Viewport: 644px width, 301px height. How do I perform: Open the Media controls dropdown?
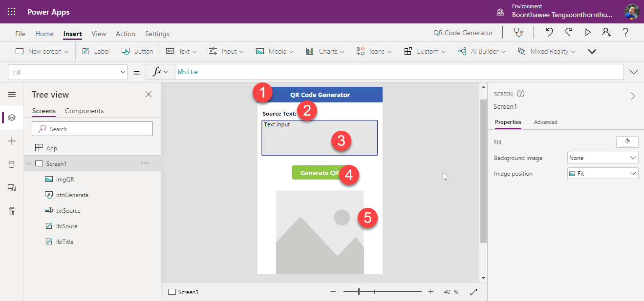pyautogui.click(x=275, y=51)
